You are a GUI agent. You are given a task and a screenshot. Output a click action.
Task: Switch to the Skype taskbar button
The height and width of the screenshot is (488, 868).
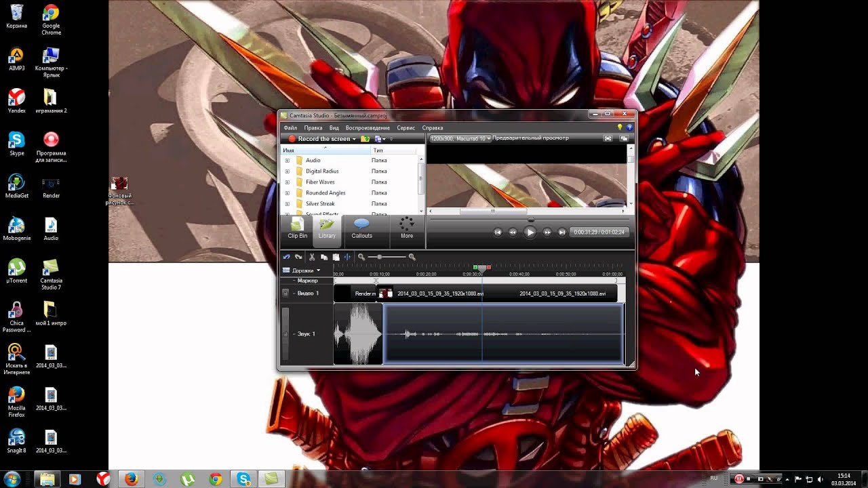[243, 479]
